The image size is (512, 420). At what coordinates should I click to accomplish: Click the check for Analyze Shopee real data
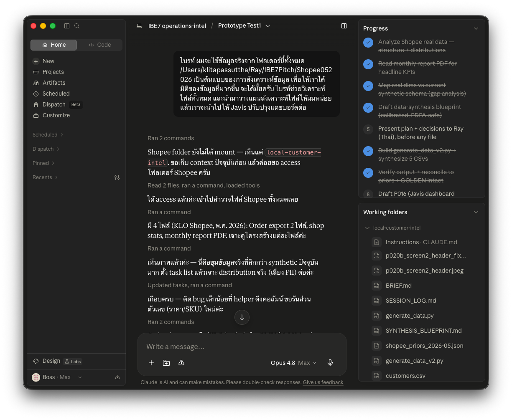368,43
